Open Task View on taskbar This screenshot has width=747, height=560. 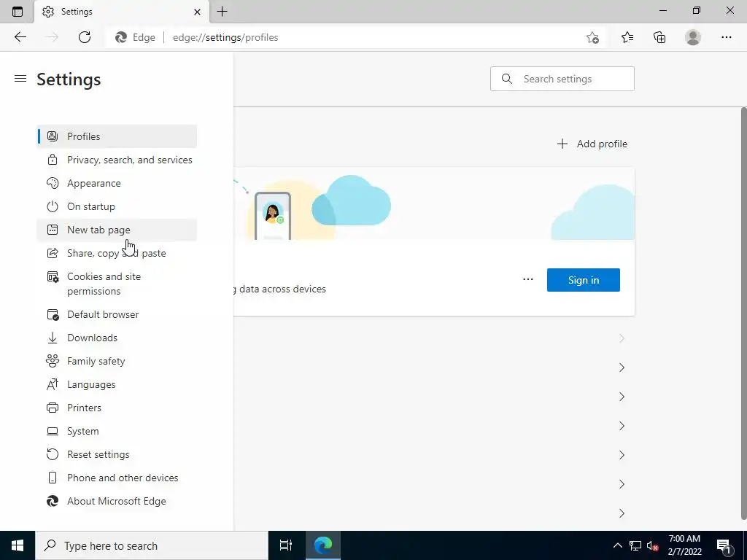285,545
